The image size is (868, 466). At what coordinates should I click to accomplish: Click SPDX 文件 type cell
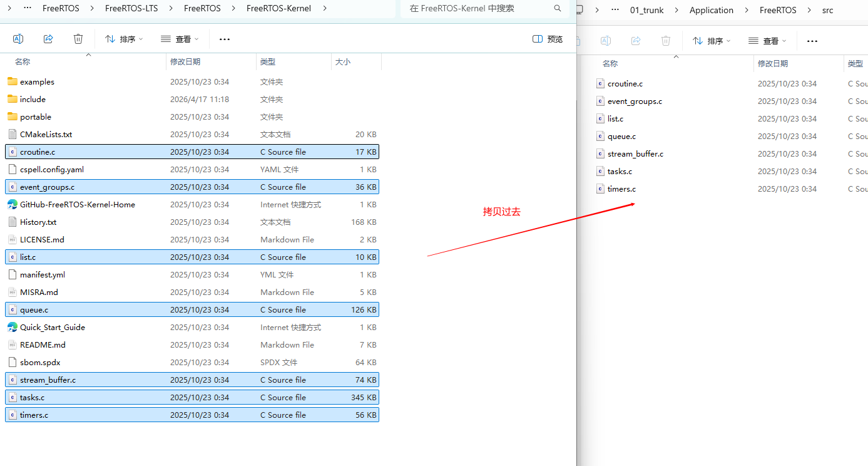click(278, 362)
